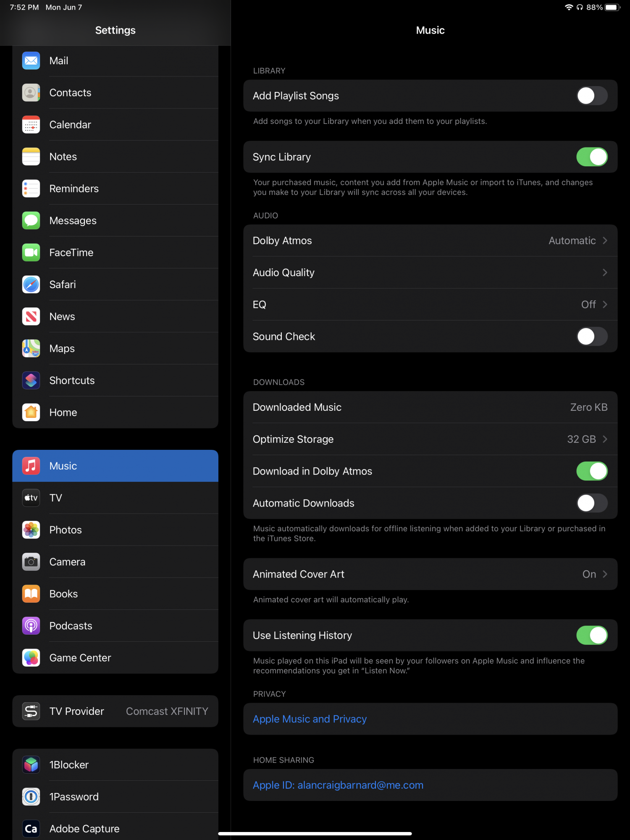
Task: Open EQ Off chevron
Action: [605, 304]
